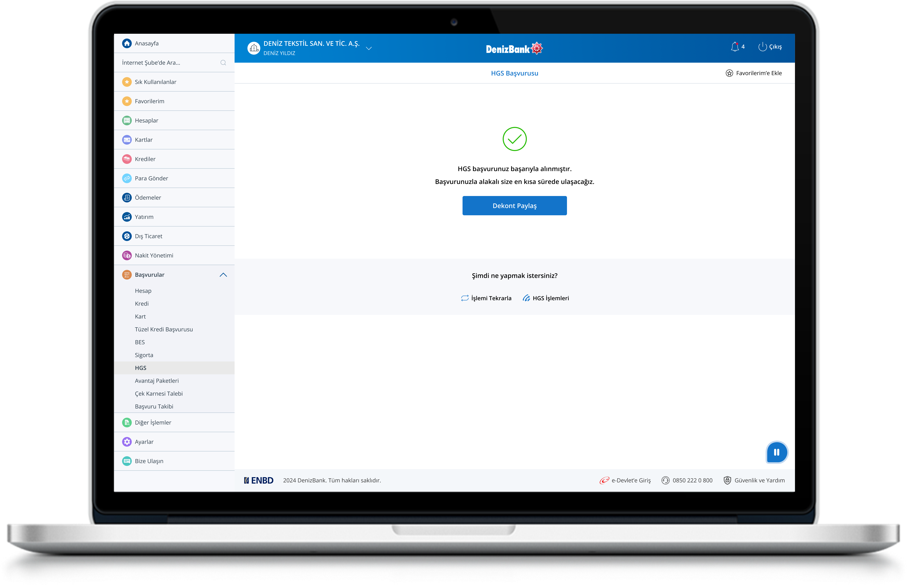Open the company account dropdown chevron

tap(369, 48)
